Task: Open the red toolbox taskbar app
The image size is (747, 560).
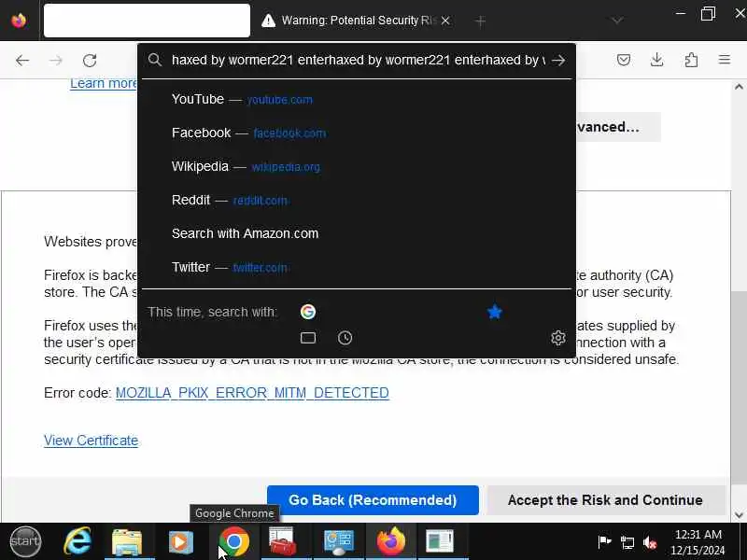Action: click(x=283, y=541)
